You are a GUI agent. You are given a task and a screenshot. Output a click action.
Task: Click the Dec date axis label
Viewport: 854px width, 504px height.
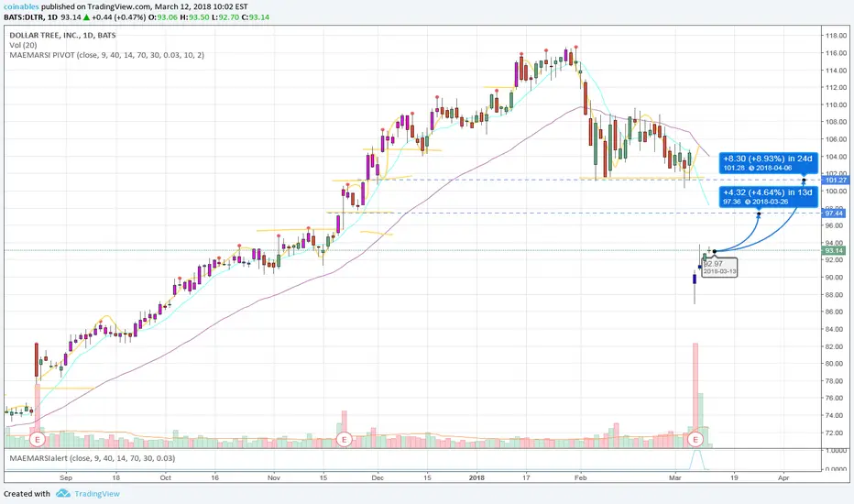point(378,477)
